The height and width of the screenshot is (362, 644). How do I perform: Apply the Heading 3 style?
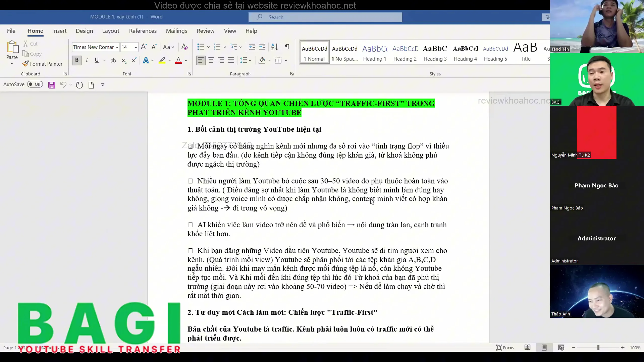coord(435,52)
